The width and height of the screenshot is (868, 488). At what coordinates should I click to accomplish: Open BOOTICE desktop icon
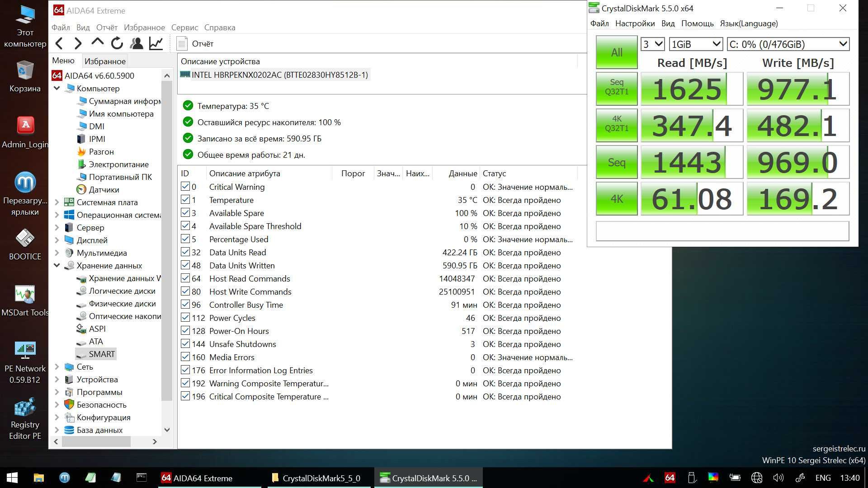tap(25, 245)
